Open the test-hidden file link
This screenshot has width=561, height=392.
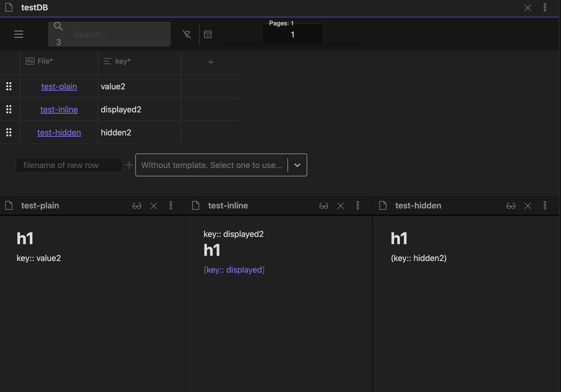pyautogui.click(x=59, y=133)
